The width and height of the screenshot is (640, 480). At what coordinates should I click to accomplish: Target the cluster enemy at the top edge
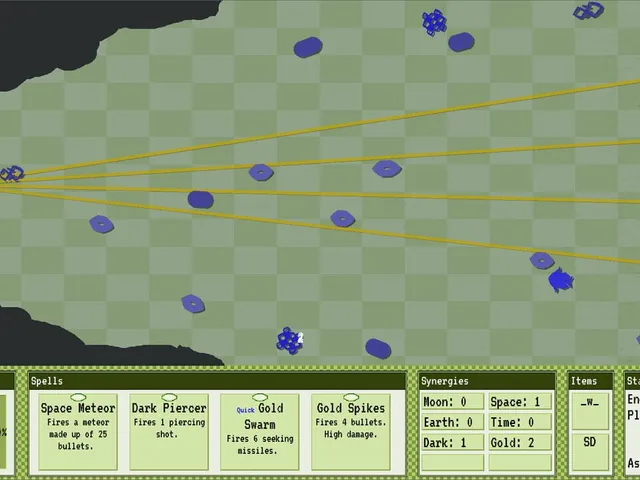(x=434, y=22)
